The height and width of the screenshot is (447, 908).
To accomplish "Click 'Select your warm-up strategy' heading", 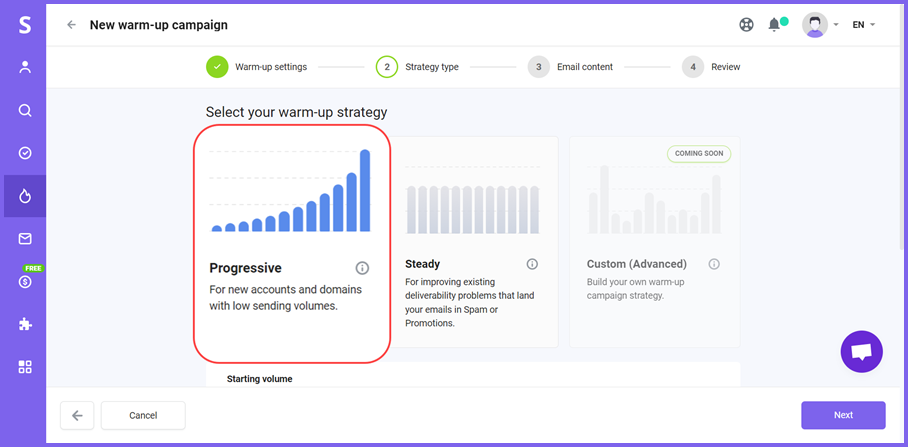I will click(296, 112).
